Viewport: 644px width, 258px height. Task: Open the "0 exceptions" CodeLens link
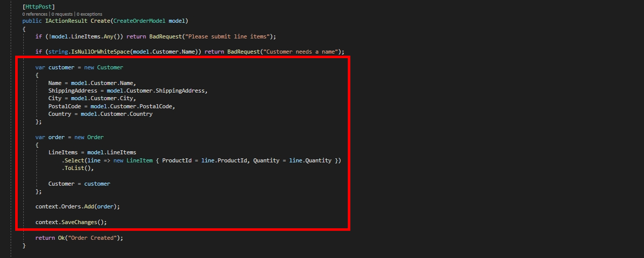click(x=90, y=14)
